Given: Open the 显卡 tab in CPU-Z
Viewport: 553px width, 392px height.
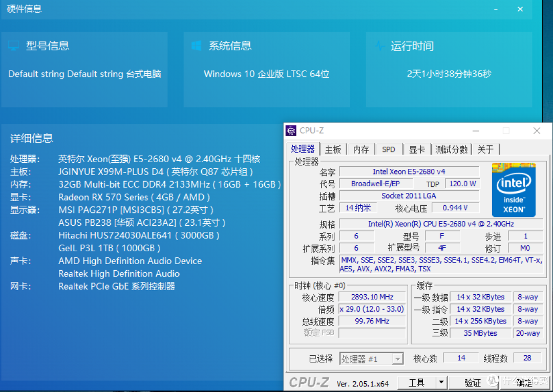Looking at the screenshot, I should pos(417,149).
